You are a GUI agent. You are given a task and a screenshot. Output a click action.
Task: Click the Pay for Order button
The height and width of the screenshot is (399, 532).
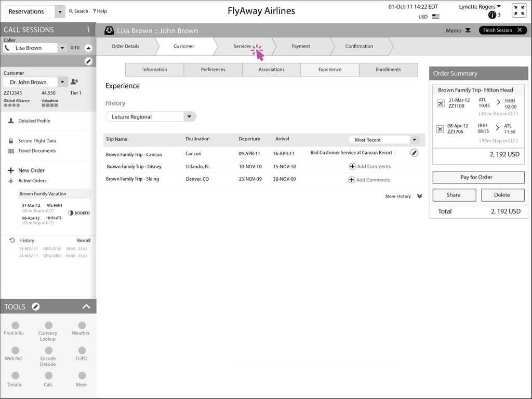point(478,178)
